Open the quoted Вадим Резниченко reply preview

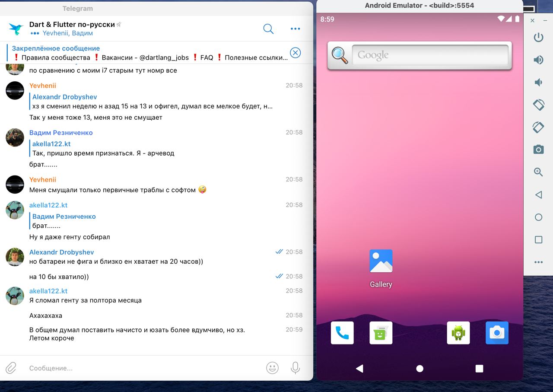coord(64,221)
